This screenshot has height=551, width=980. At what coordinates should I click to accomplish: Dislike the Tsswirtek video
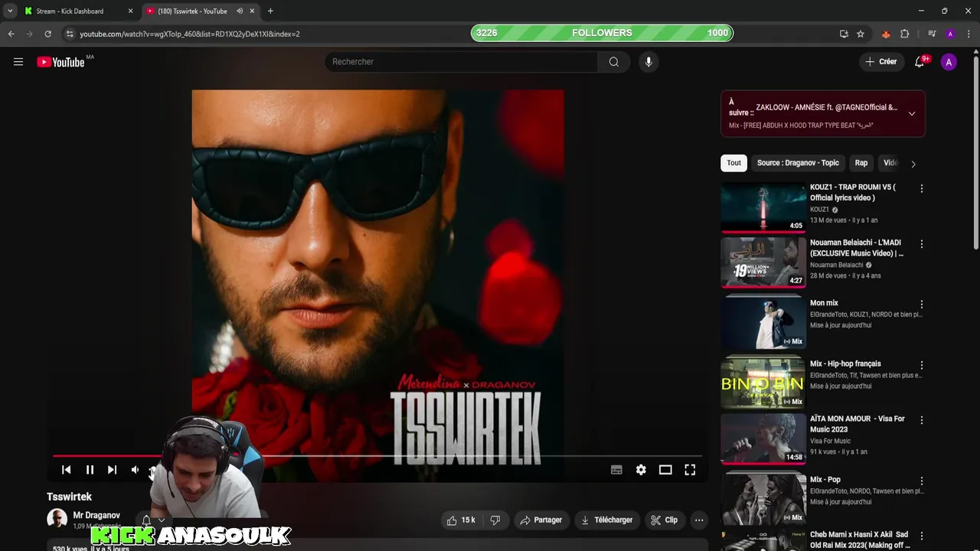[495, 520]
